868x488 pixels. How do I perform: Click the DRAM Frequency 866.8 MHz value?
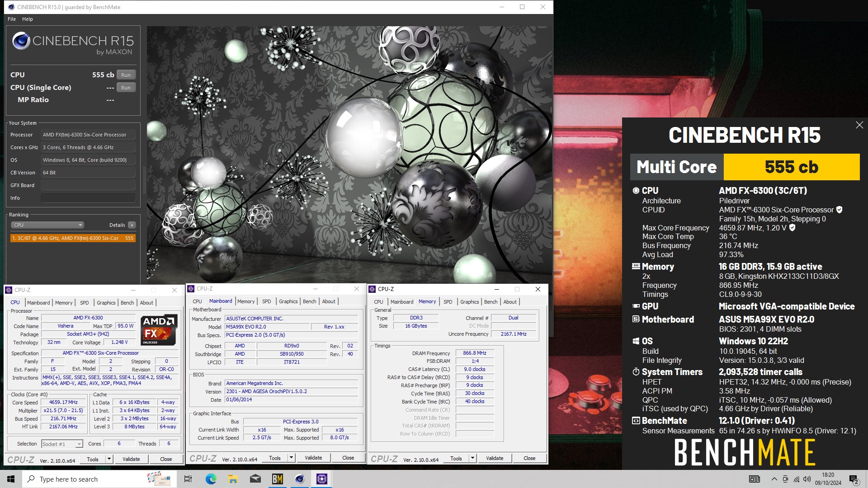[x=475, y=353]
